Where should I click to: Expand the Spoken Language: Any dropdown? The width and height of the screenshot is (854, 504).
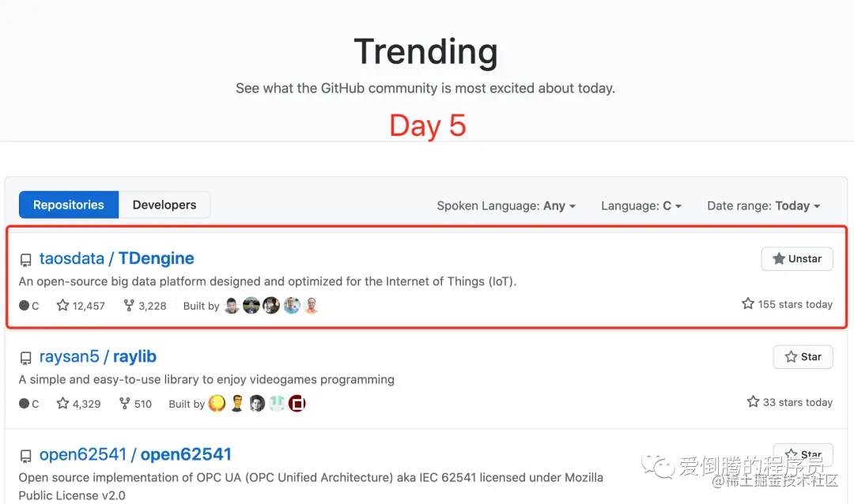(x=506, y=205)
